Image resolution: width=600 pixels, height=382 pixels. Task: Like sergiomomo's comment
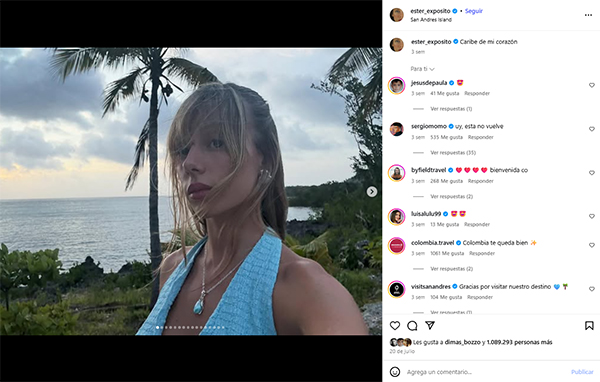pos(592,129)
